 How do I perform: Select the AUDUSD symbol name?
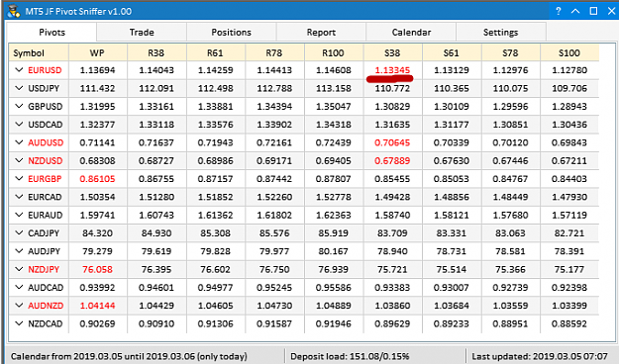pos(46,142)
